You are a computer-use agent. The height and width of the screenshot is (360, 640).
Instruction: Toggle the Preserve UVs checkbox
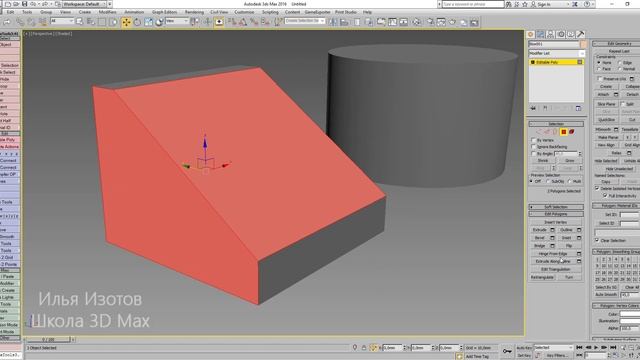[600, 78]
